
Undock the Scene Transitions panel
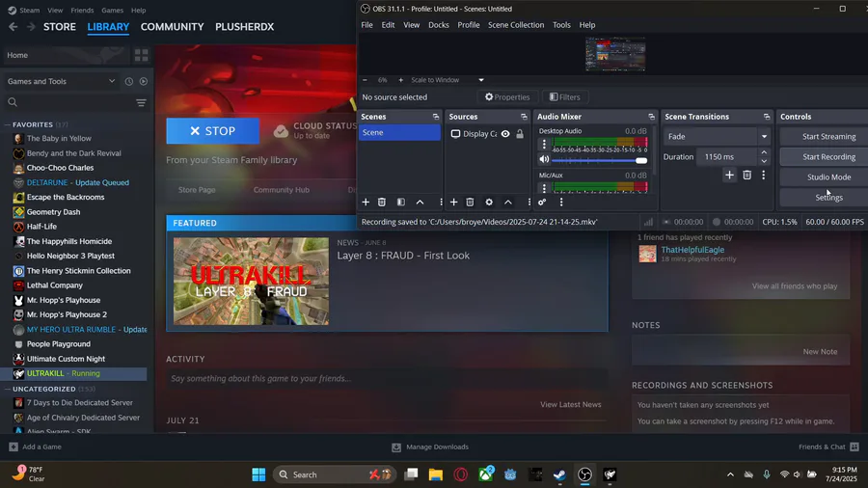[x=766, y=117]
